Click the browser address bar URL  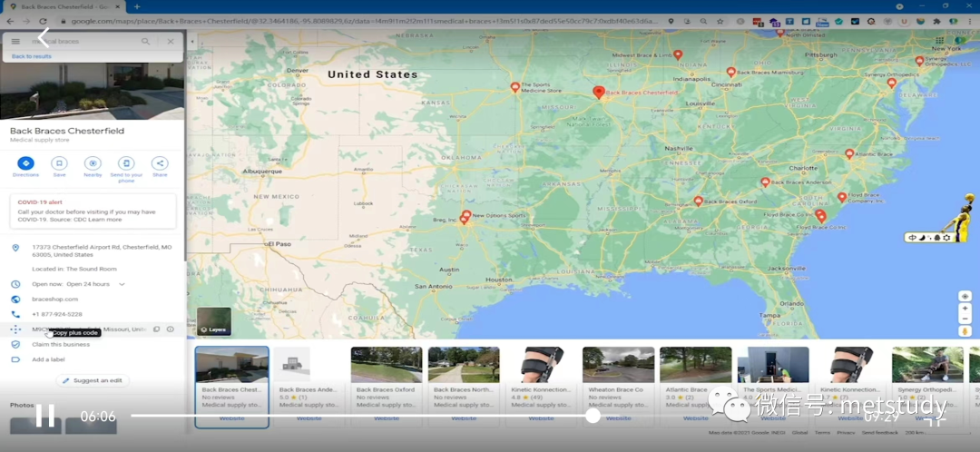coord(364,21)
